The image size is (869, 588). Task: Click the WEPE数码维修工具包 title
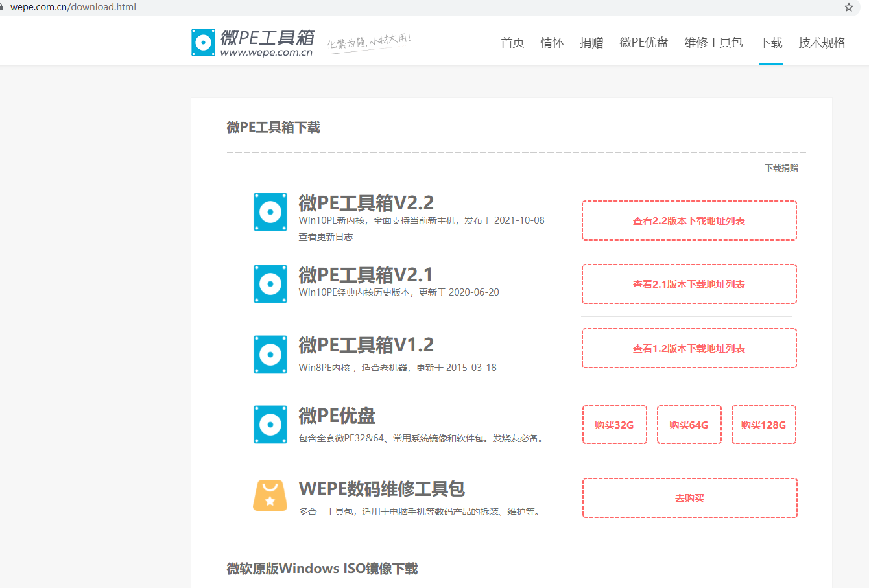pyautogui.click(x=382, y=489)
